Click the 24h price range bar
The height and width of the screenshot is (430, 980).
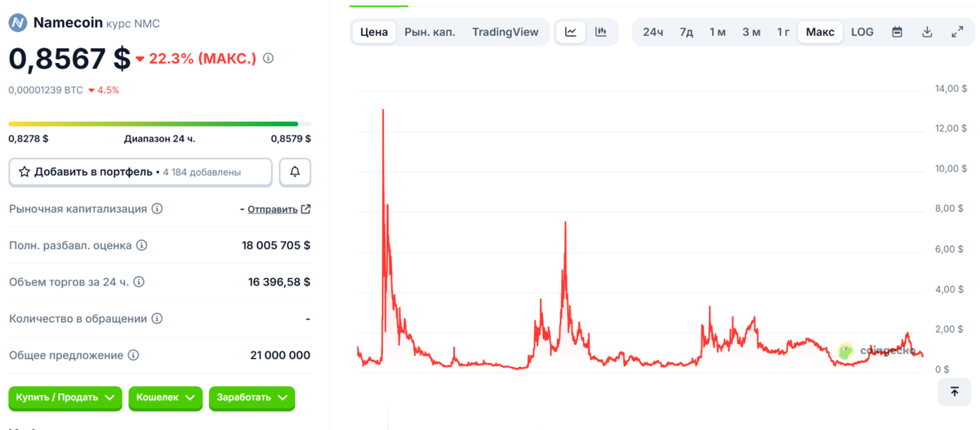tap(159, 123)
